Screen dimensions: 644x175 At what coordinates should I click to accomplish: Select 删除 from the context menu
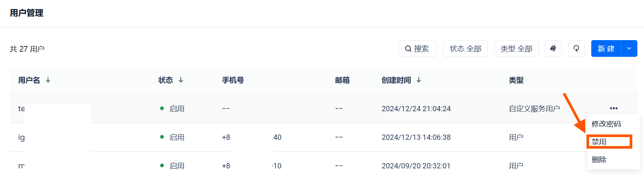click(599, 160)
